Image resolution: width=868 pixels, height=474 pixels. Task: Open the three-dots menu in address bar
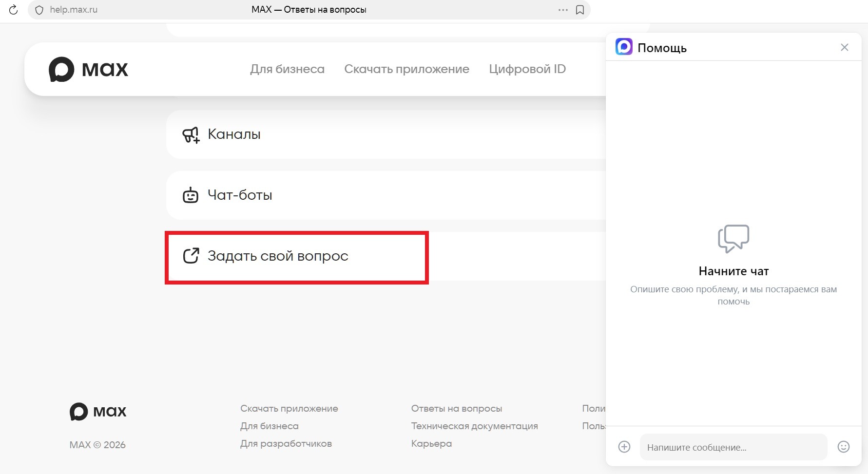pyautogui.click(x=563, y=10)
